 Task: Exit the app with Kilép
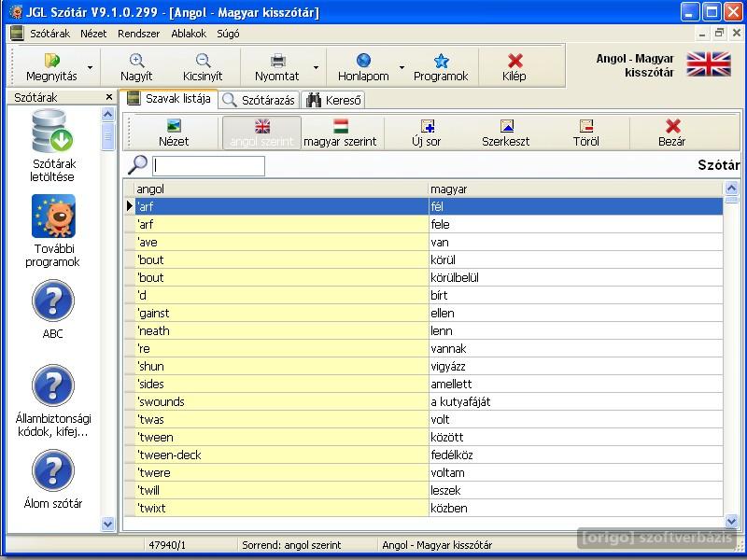coord(514,66)
